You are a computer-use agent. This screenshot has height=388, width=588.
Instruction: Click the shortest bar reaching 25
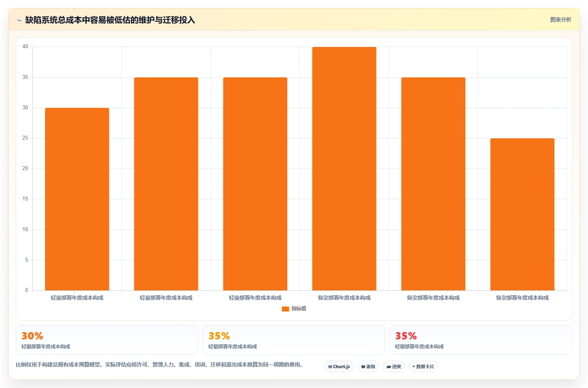522,214
